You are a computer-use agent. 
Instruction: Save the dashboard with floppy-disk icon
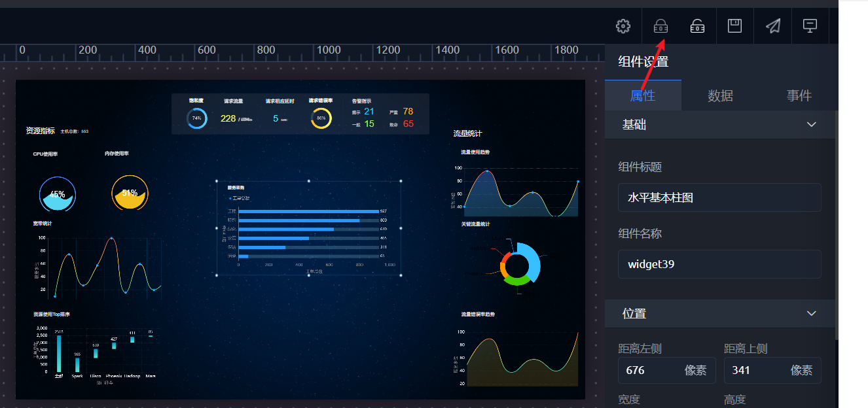(x=735, y=26)
